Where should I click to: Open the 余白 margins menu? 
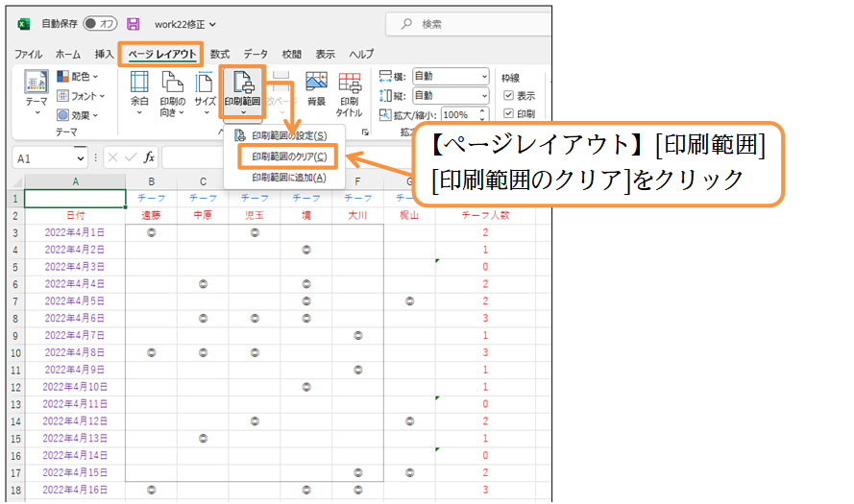pos(139,92)
